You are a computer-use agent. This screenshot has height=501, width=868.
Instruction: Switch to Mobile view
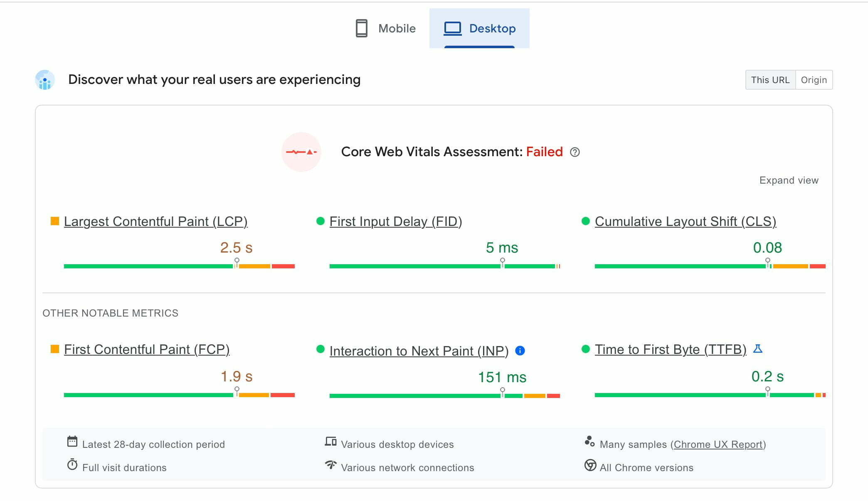[382, 28]
